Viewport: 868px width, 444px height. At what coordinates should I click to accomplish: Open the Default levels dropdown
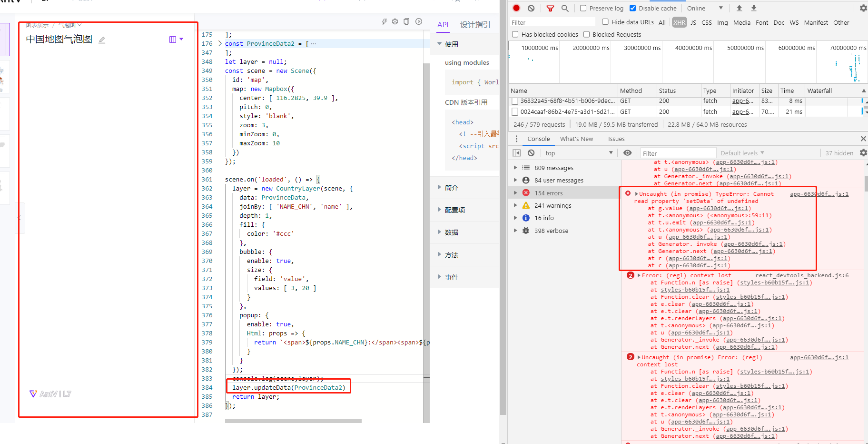tap(741, 152)
